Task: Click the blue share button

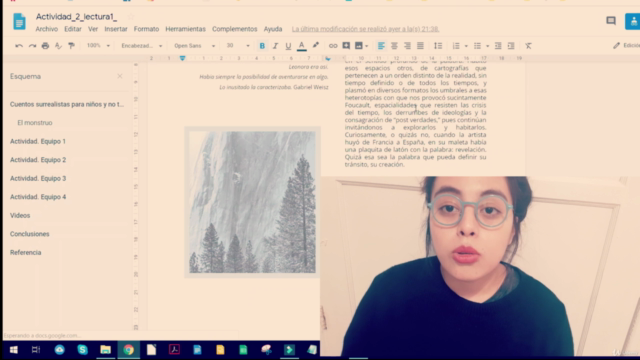Action: (632, 21)
